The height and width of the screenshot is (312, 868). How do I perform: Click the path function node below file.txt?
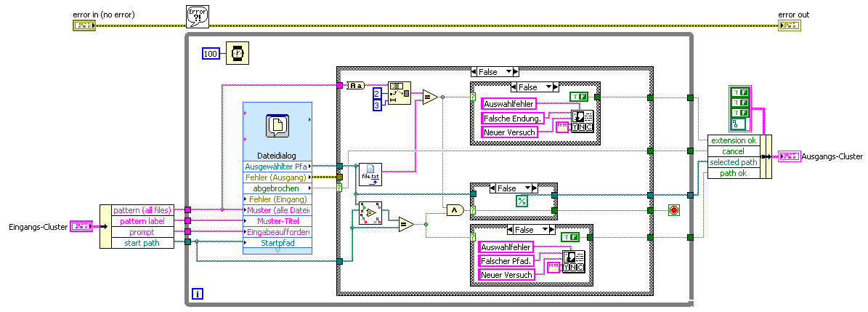[371, 213]
